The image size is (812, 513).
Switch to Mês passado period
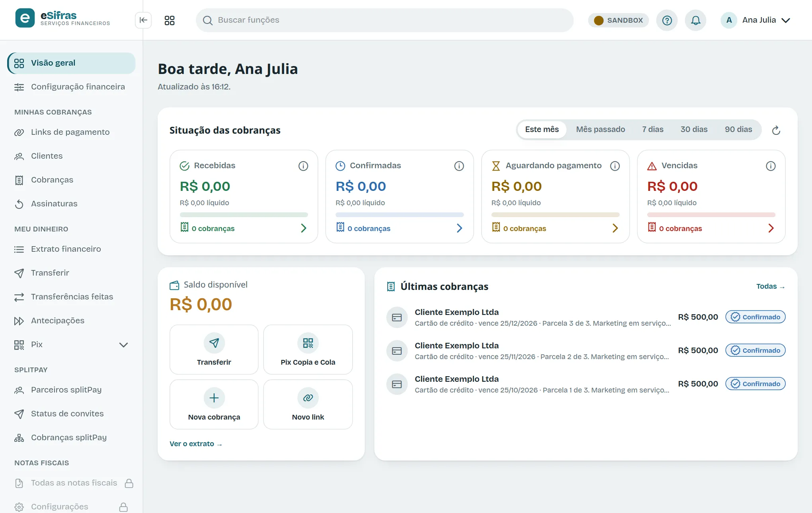pos(600,130)
